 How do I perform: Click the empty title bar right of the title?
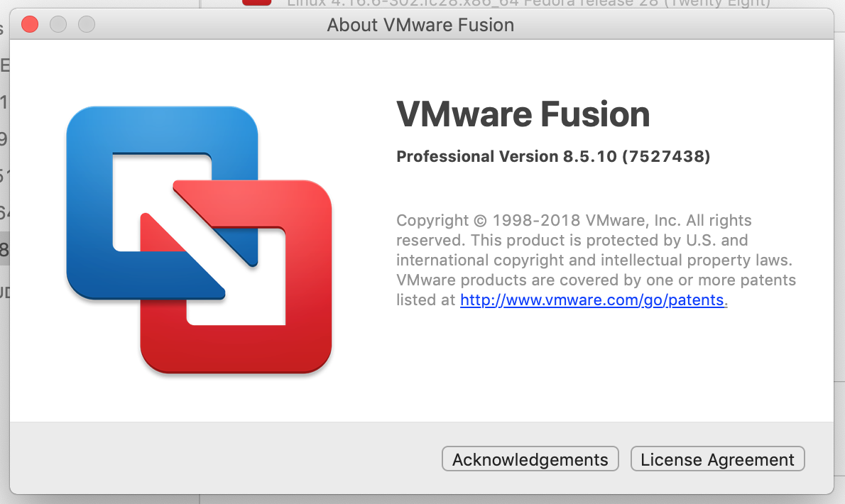[674, 24]
